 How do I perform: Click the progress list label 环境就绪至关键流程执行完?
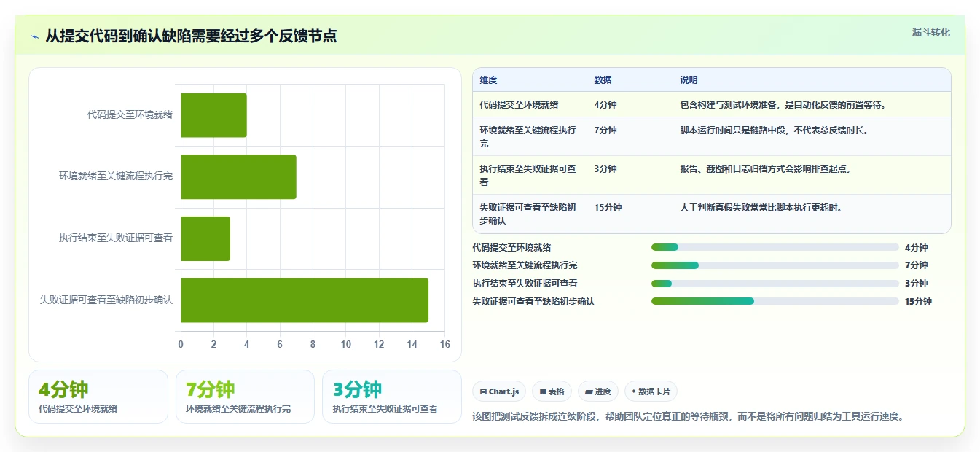click(x=525, y=265)
